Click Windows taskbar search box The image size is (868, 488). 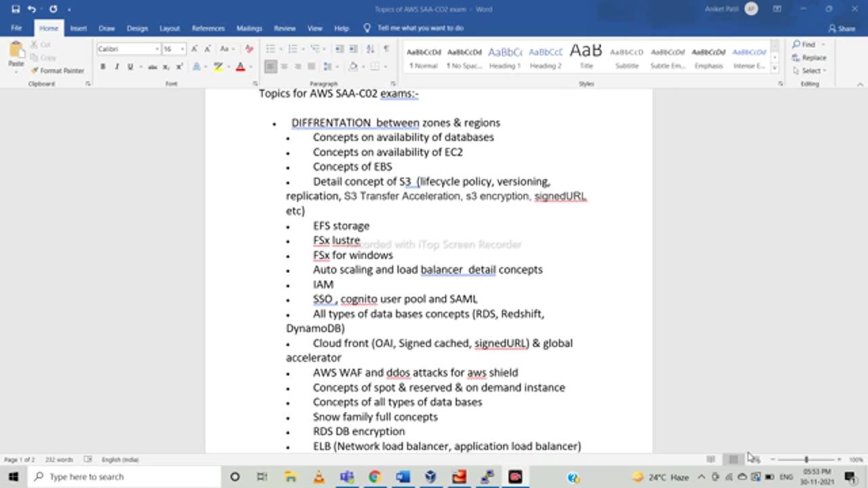(125, 476)
